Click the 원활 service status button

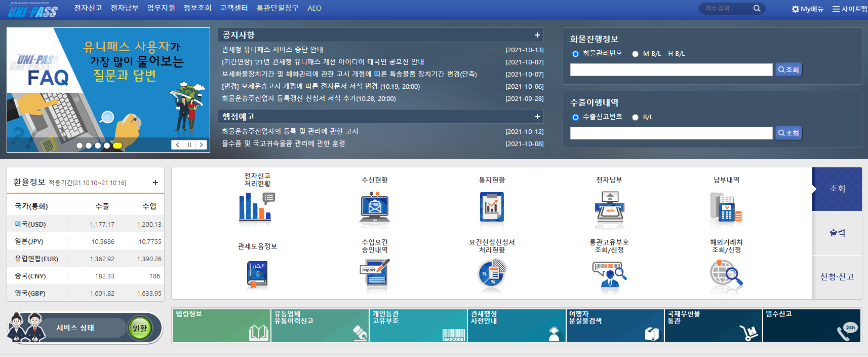[x=140, y=328]
